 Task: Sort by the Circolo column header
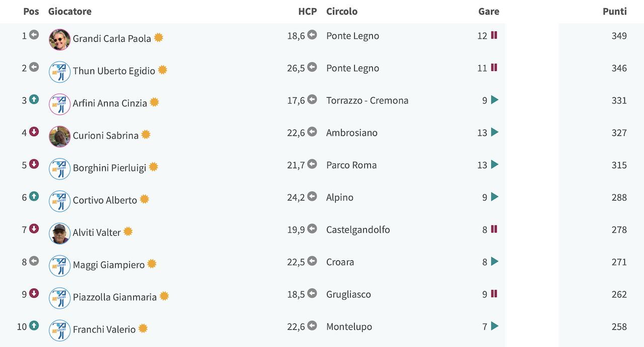[342, 11]
